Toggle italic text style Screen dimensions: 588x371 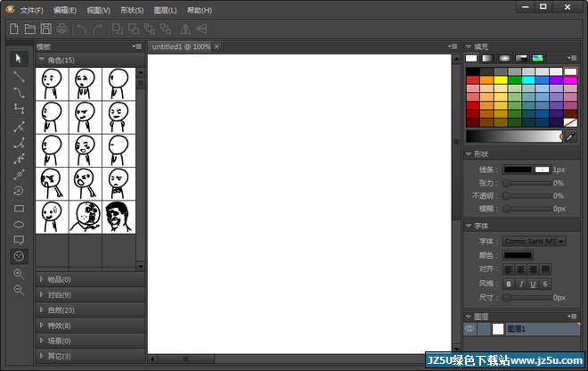(x=521, y=284)
